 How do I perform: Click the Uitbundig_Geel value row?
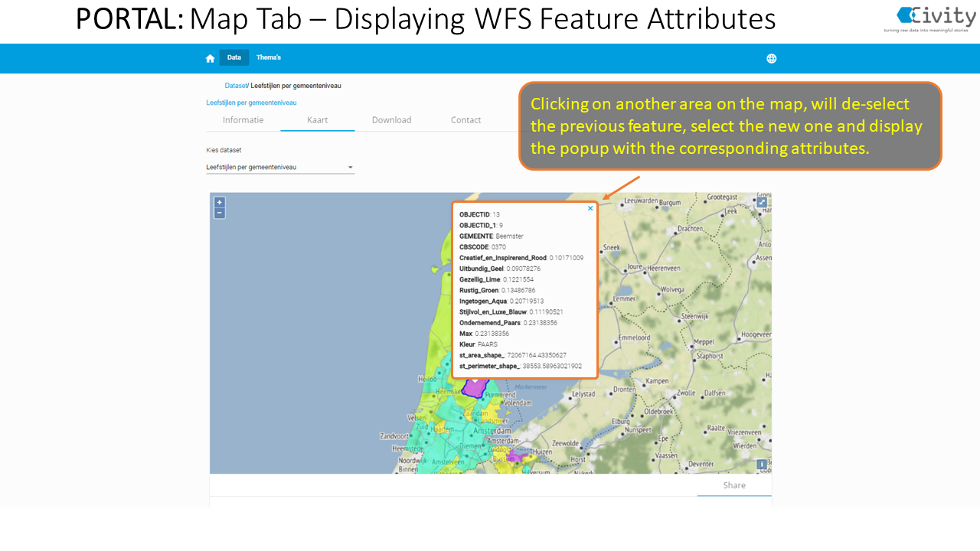pos(500,269)
